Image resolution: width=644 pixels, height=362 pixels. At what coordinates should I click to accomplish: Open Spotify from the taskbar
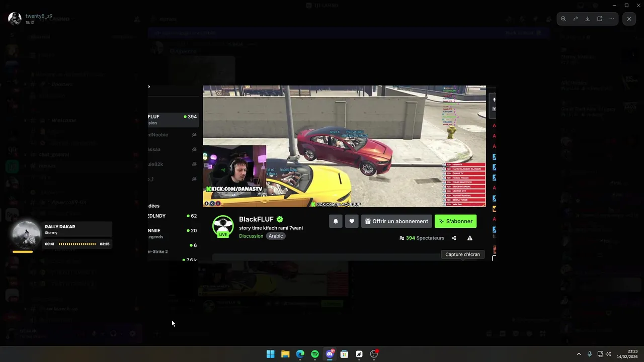coord(315,354)
